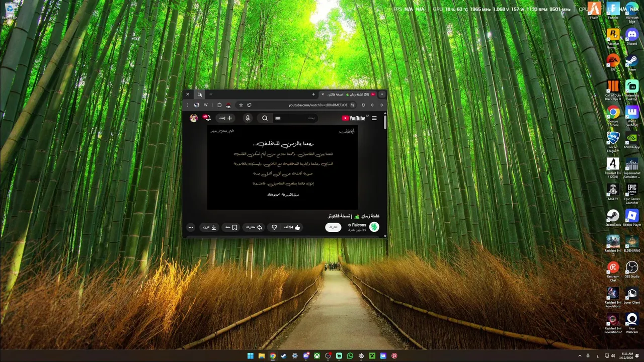Save the video to a playlist
This screenshot has width=644, height=362.
click(231, 227)
